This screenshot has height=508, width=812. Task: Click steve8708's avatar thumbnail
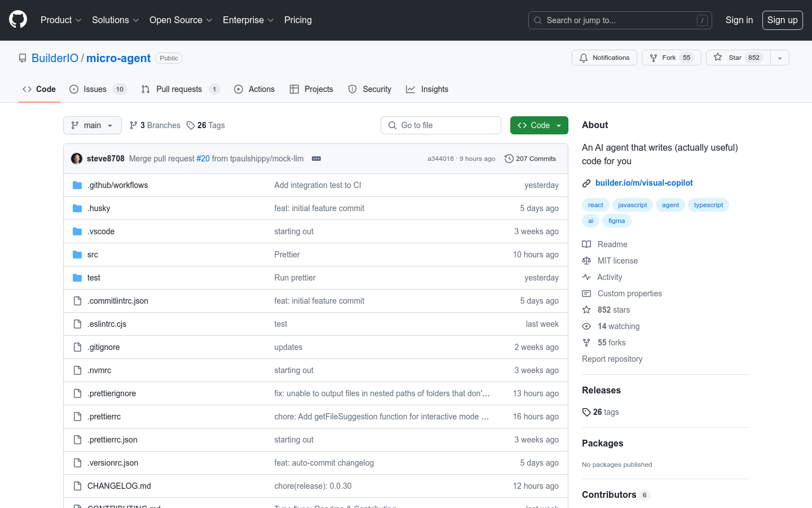pyautogui.click(x=77, y=159)
